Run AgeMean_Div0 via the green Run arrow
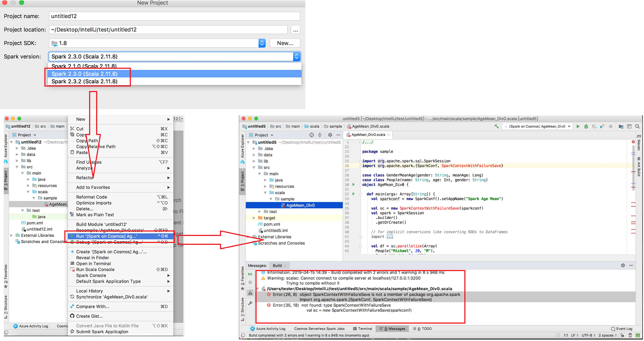Image resolution: width=644 pixels, height=341 pixels. point(579,126)
